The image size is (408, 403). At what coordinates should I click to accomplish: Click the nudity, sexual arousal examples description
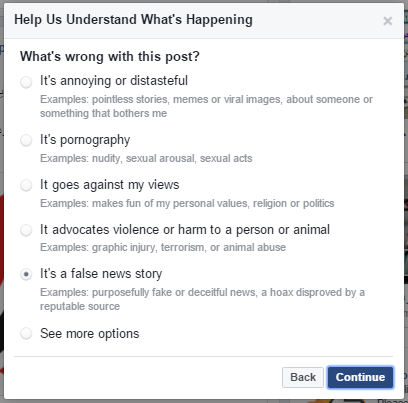point(146,158)
